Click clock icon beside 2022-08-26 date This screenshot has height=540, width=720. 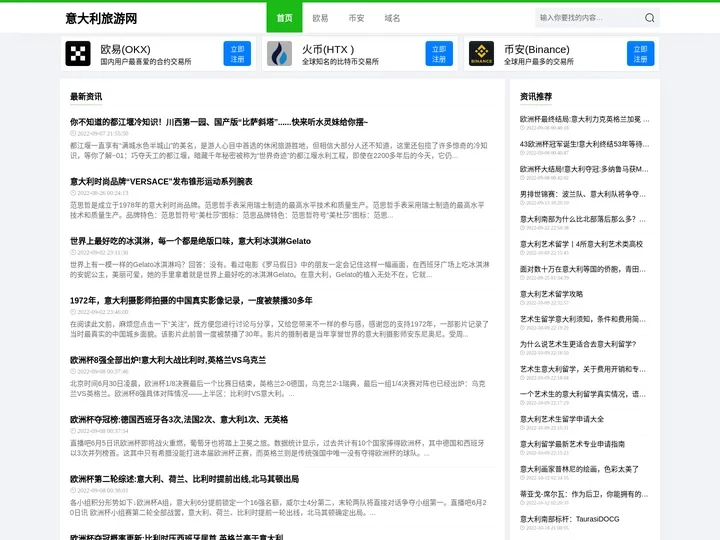coord(73,193)
